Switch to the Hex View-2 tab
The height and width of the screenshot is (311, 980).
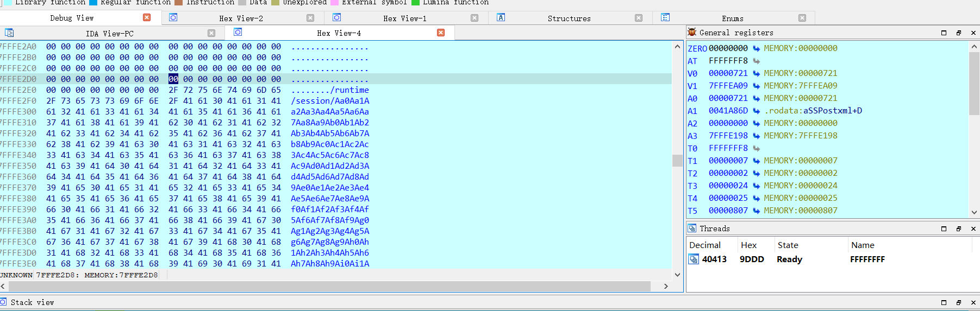tap(241, 18)
